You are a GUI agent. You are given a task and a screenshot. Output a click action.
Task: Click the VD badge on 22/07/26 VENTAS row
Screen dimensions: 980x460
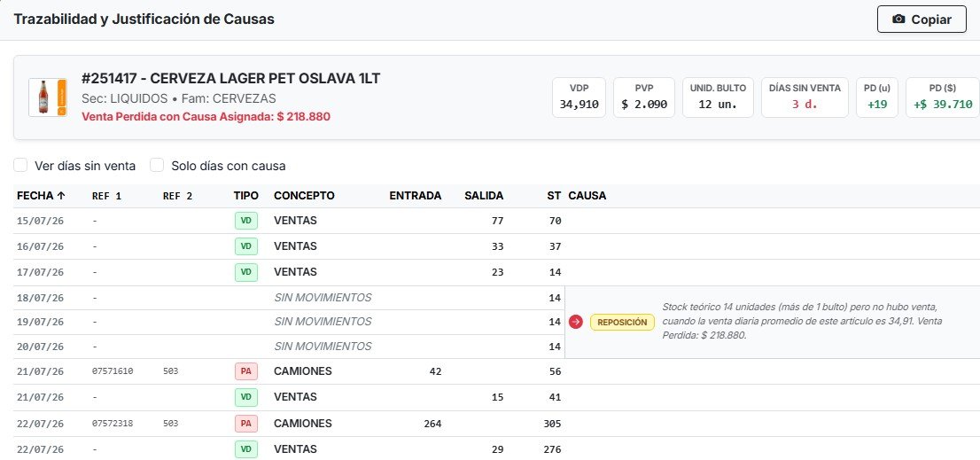245,449
